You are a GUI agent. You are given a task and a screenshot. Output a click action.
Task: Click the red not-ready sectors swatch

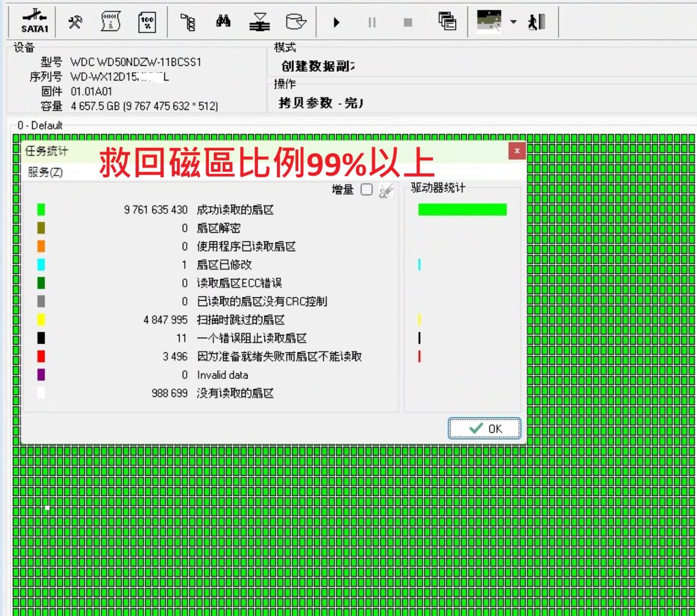pyautogui.click(x=41, y=357)
